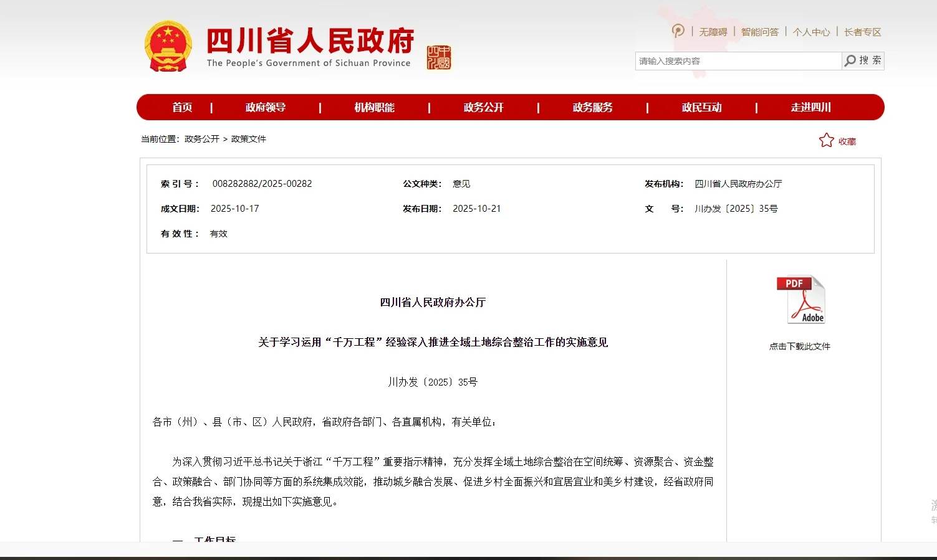Open the 走进四川 menu item
This screenshot has width=937, height=560.
pos(810,107)
